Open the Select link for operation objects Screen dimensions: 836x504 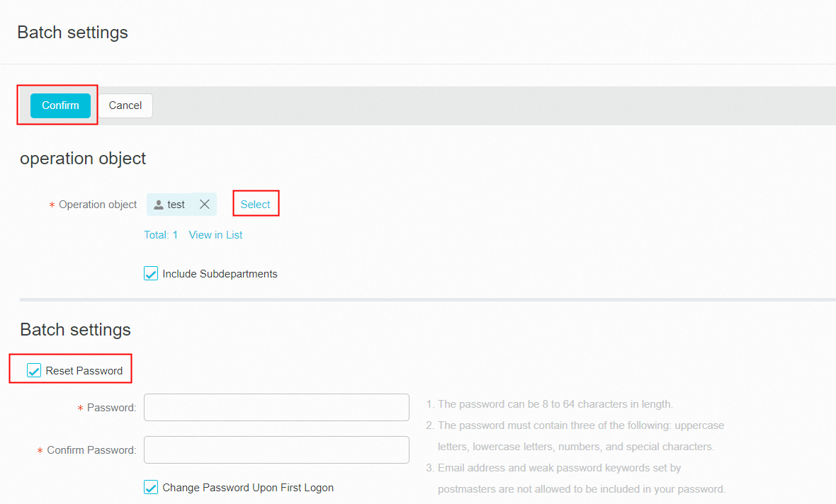tap(256, 205)
